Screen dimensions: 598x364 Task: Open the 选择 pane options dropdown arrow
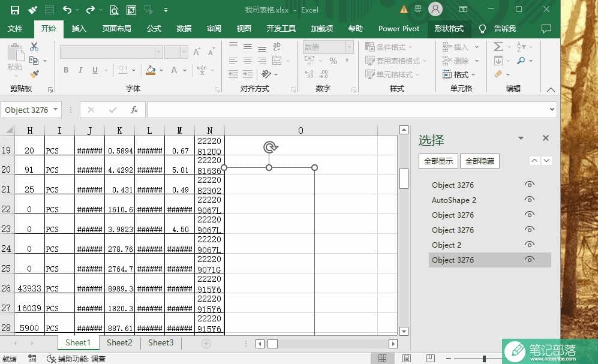[x=521, y=139]
